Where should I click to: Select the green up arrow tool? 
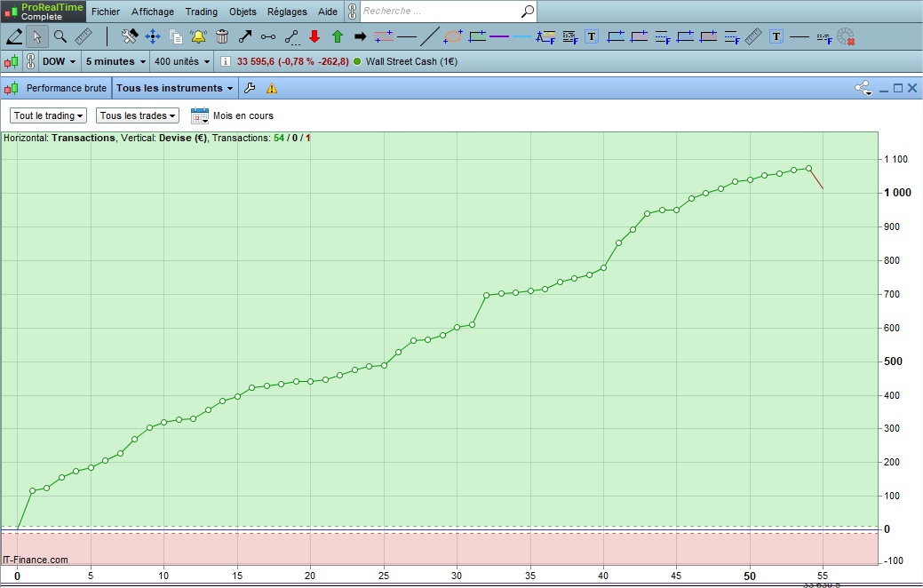click(x=338, y=36)
